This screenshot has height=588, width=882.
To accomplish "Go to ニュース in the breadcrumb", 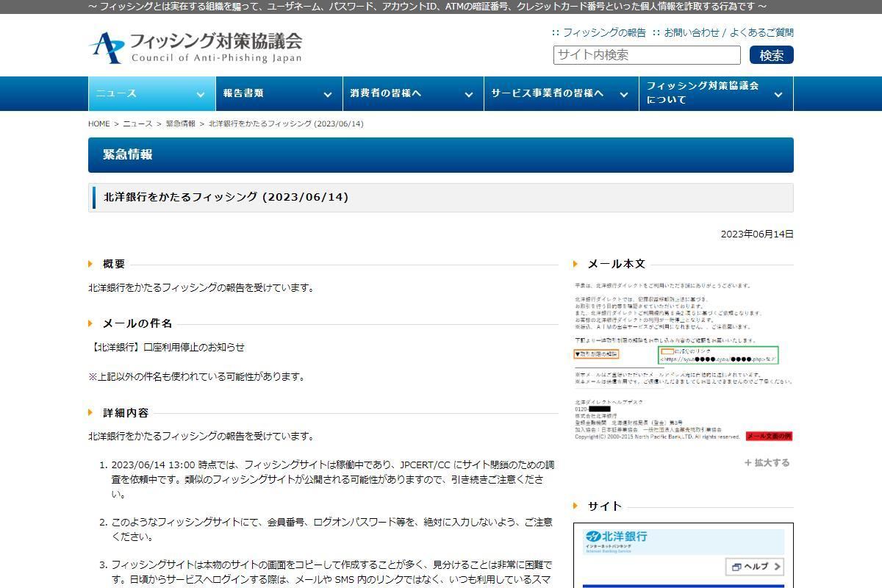I will [137, 123].
